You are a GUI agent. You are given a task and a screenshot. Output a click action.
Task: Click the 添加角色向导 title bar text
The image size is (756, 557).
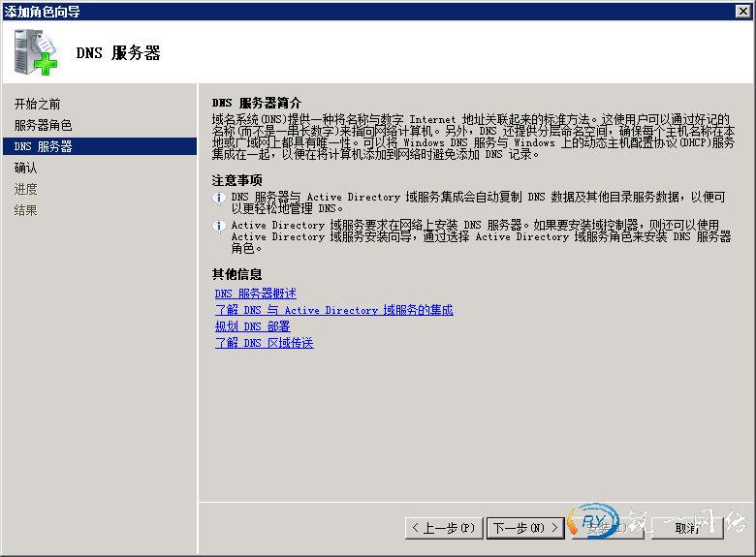tap(43, 11)
